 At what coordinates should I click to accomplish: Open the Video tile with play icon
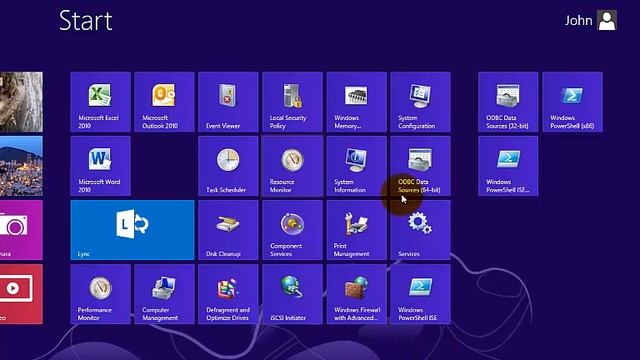pos(21,294)
